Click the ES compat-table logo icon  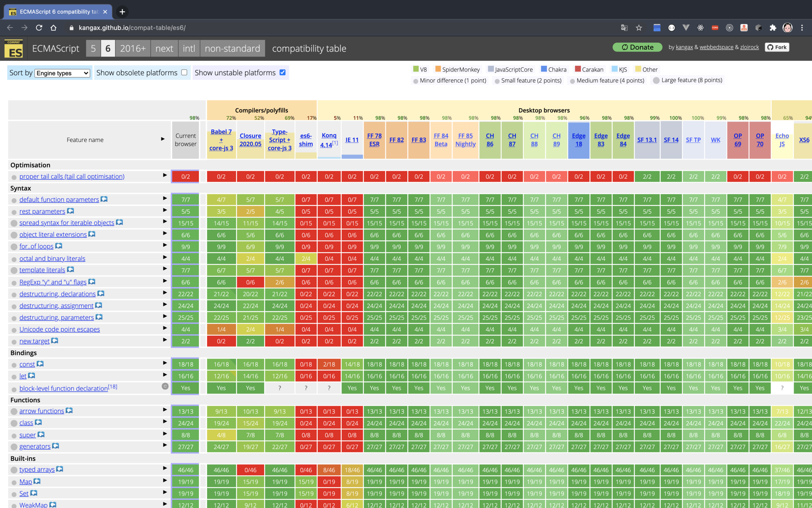pyautogui.click(x=14, y=49)
